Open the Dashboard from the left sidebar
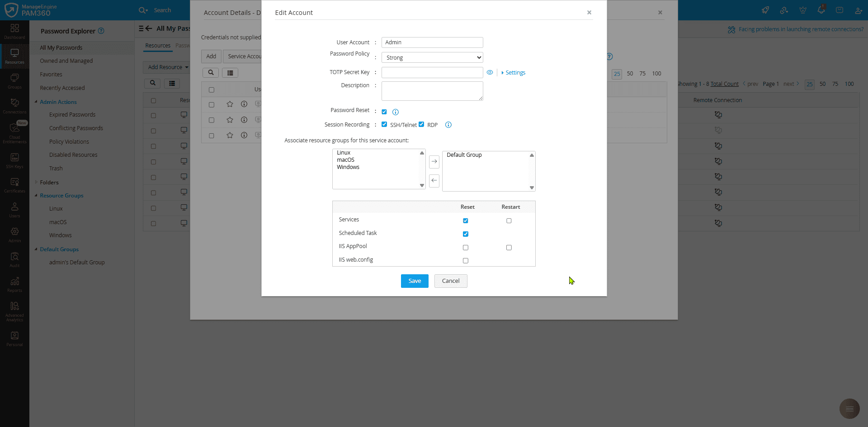This screenshot has height=427, width=868. tap(14, 31)
